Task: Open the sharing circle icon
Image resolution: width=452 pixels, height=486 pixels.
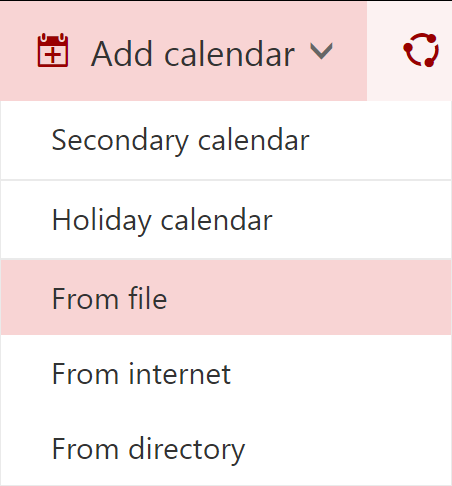Action: coord(421,50)
